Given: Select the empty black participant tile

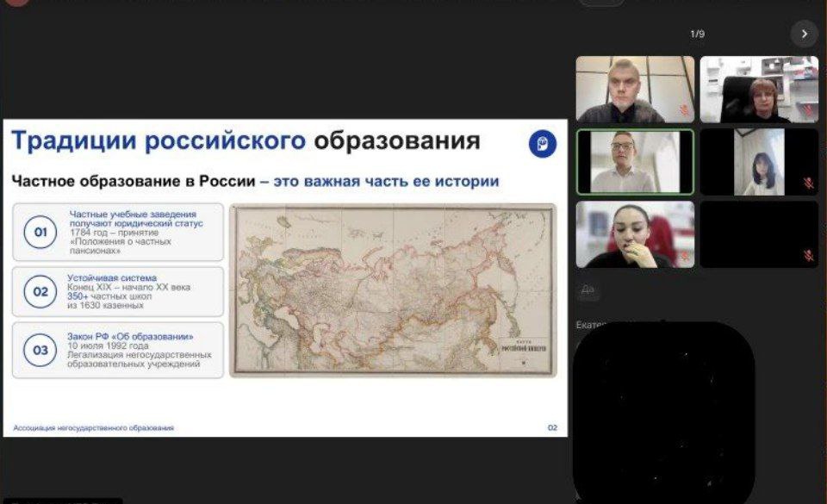Looking at the screenshot, I should click(x=759, y=234).
